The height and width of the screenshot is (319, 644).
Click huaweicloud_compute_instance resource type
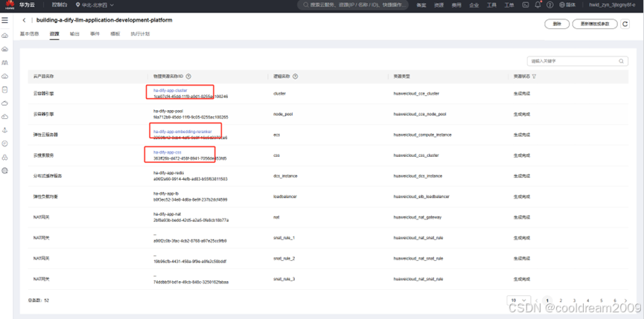[x=422, y=135]
